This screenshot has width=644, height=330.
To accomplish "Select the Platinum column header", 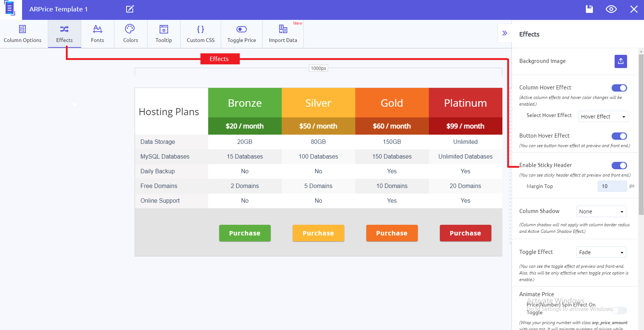I will click(x=466, y=103).
